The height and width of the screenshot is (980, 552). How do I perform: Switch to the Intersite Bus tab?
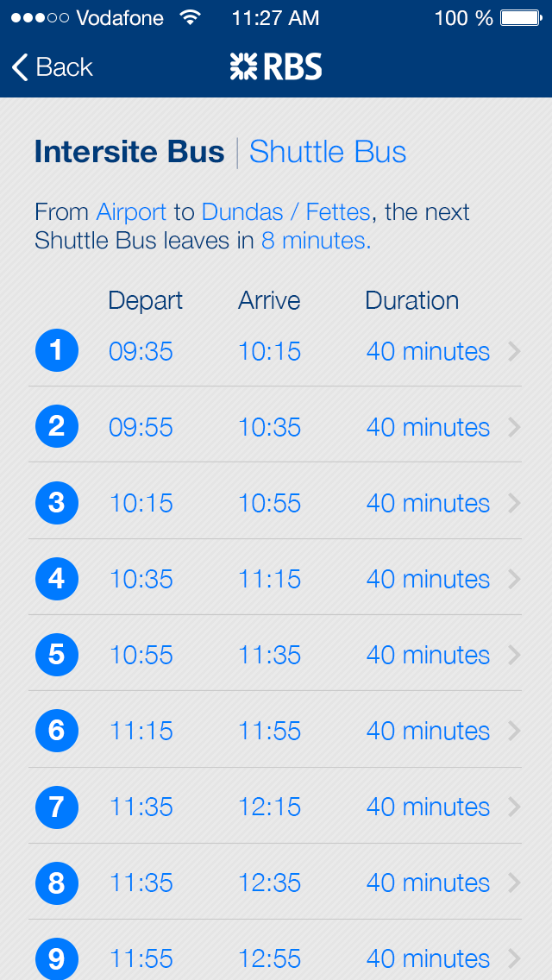point(129,152)
